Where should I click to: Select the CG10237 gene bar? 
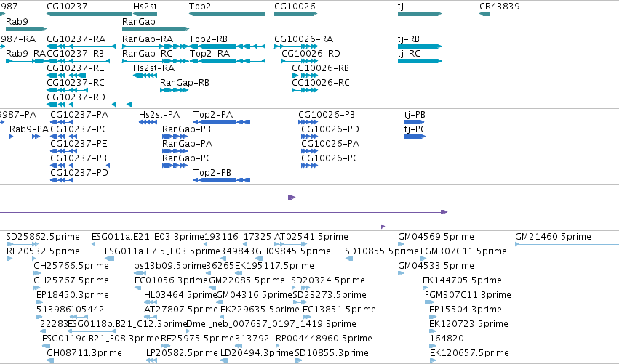click(89, 14)
